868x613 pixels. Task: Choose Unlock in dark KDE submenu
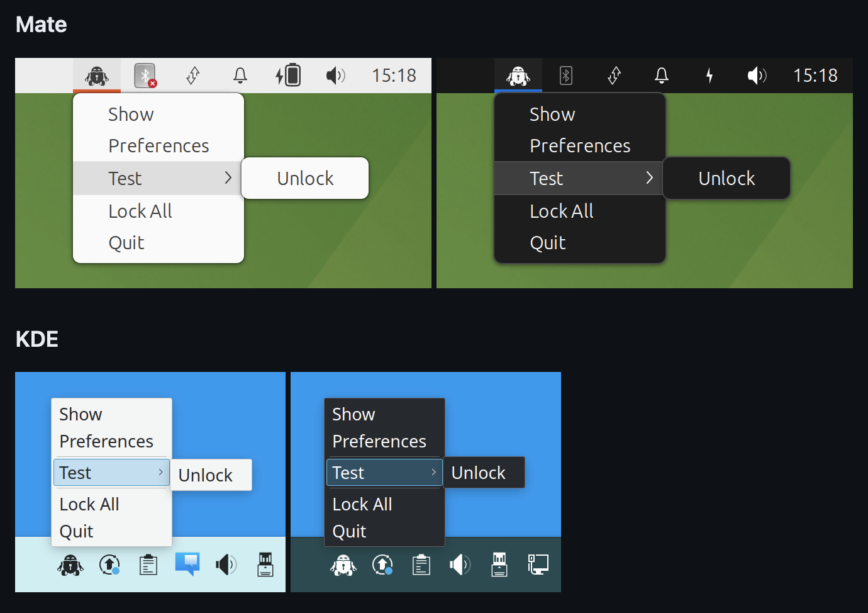pyautogui.click(x=484, y=473)
